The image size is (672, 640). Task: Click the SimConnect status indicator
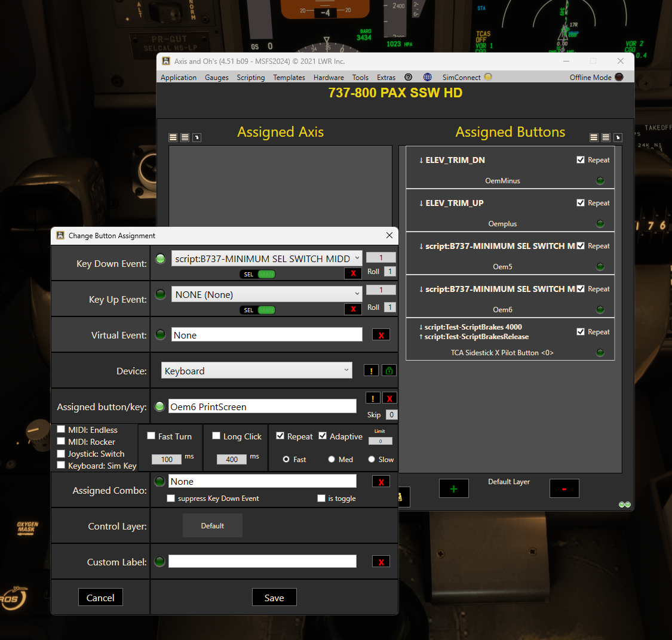487,76
